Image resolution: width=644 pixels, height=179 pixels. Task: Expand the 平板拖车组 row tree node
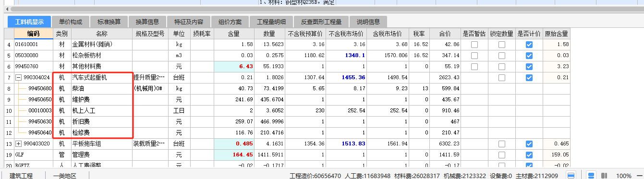(x=19, y=143)
